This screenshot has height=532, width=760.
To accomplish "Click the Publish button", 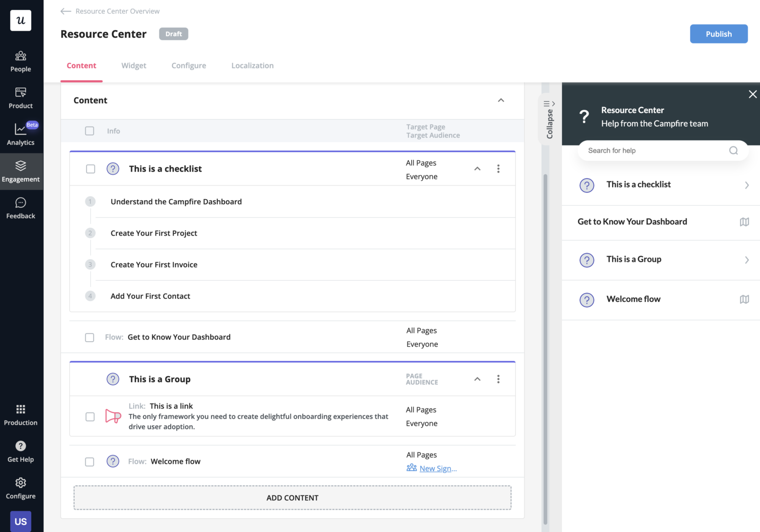I will [718, 34].
